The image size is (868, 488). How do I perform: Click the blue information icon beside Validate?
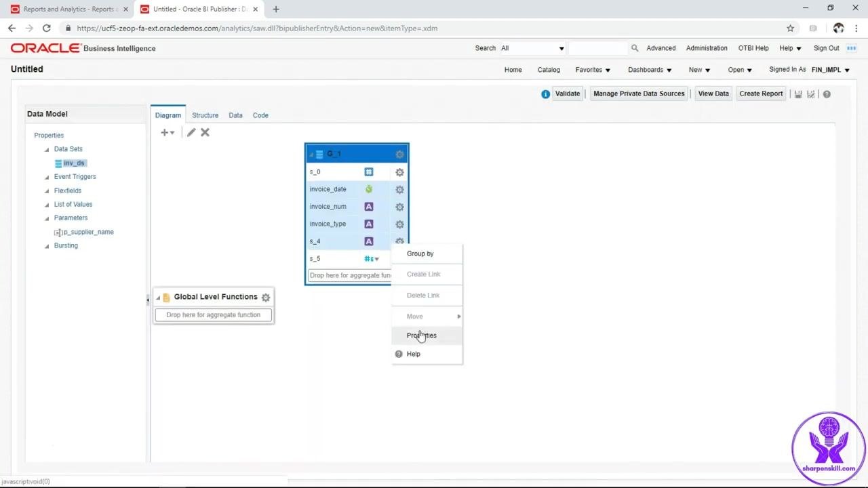click(x=545, y=94)
